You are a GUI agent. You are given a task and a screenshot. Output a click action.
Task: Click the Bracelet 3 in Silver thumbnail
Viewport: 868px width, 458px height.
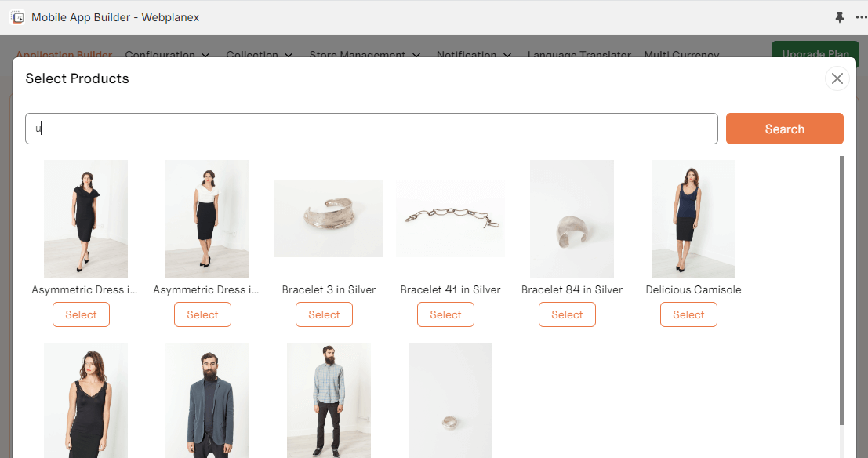coord(329,218)
